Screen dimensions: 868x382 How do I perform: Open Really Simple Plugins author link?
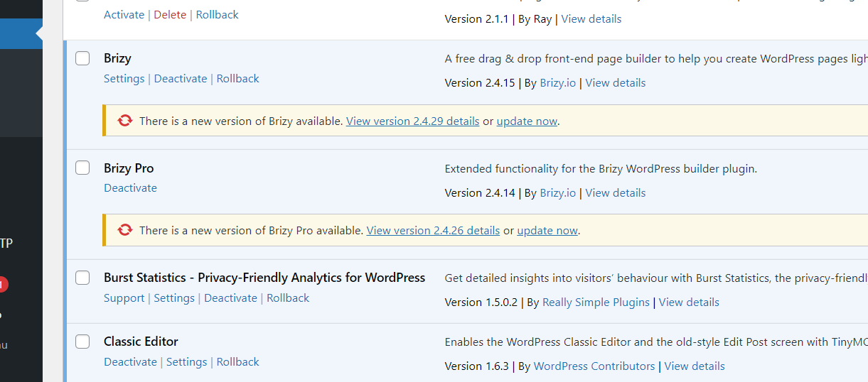point(596,302)
